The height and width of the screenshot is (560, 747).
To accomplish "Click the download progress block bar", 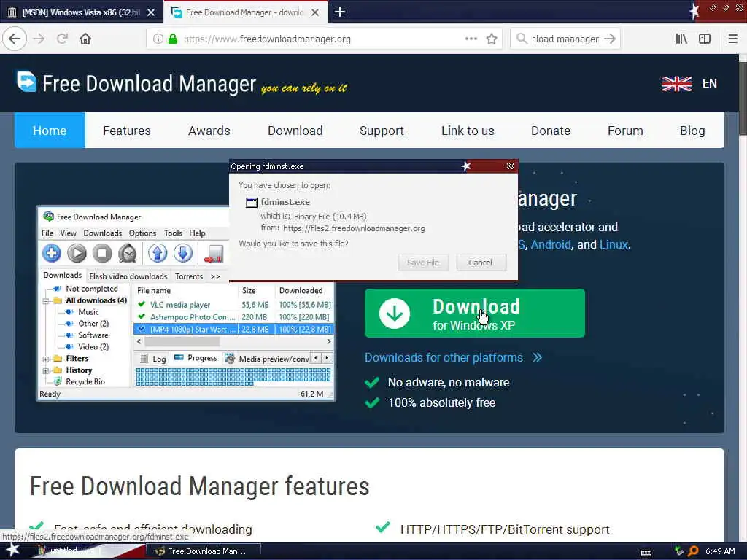I will click(x=233, y=377).
